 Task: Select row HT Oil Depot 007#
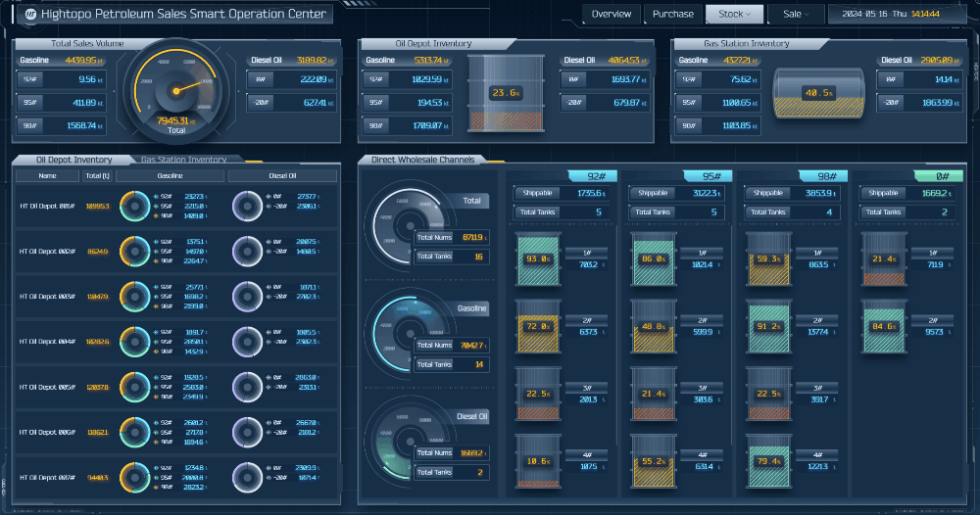pos(175,478)
